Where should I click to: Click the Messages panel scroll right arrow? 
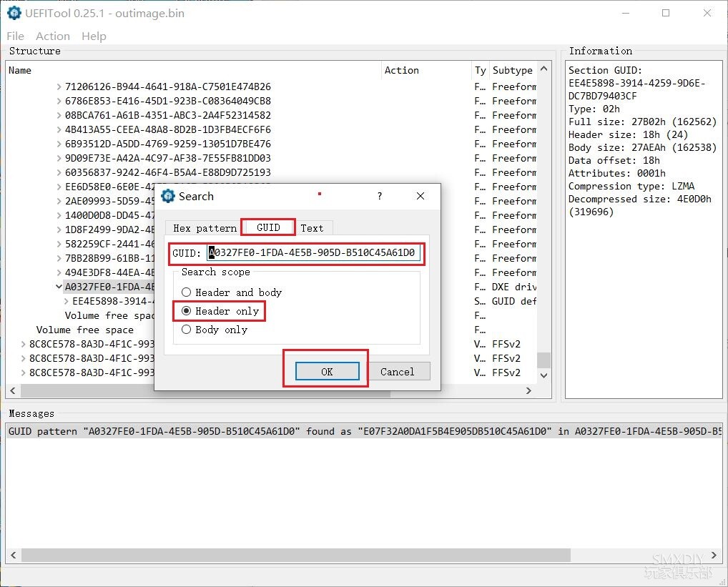[x=714, y=555]
